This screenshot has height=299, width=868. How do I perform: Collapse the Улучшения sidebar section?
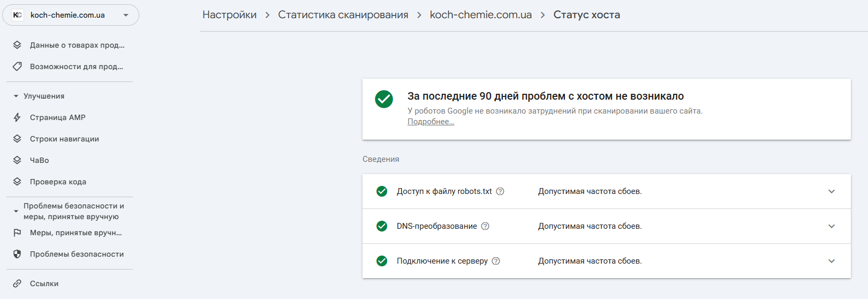coord(16,96)
